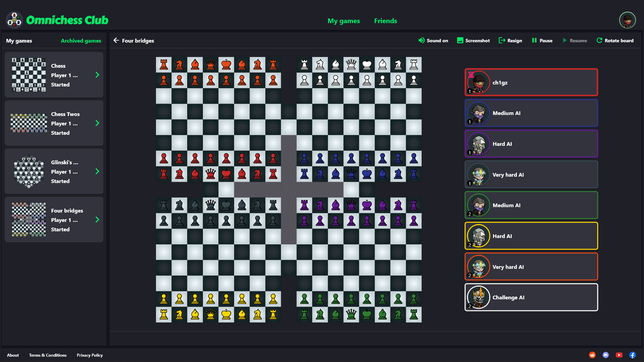Expand the Chess game entry
The width and height of the screenshot is (644, 362).
pyautogui.click(x=98, y=75)
